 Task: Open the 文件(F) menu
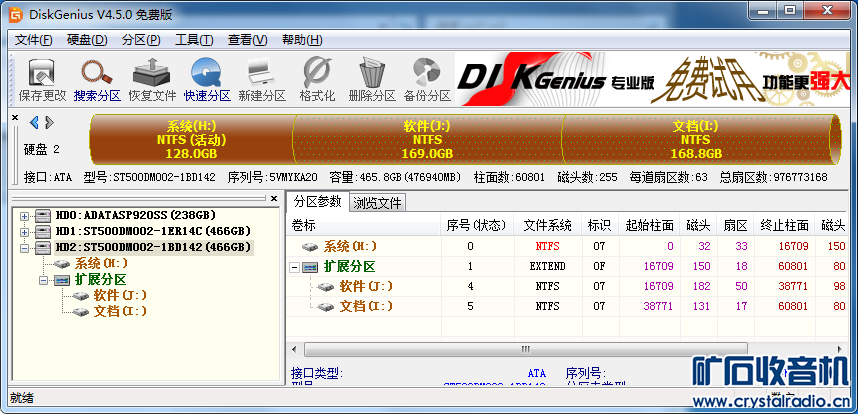coord(33,40)
